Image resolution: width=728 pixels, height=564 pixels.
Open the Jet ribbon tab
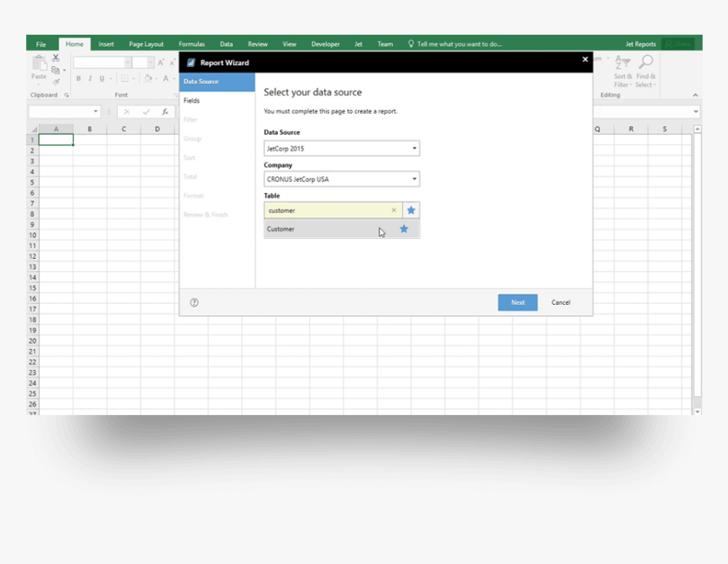(x=358, y=44)
